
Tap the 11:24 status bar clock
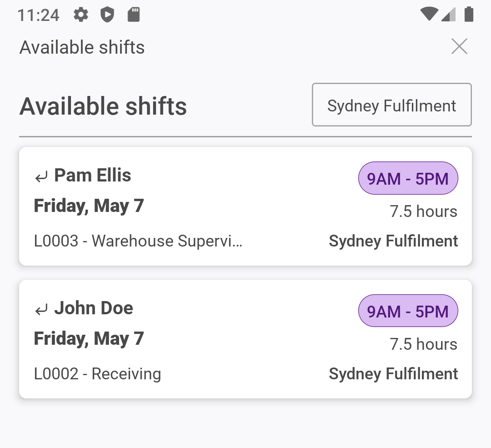coord(38,15)
